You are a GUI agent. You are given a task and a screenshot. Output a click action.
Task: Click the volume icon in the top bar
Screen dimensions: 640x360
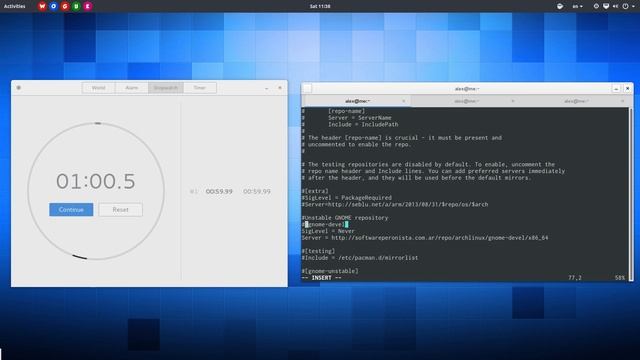tap(615, 6)
